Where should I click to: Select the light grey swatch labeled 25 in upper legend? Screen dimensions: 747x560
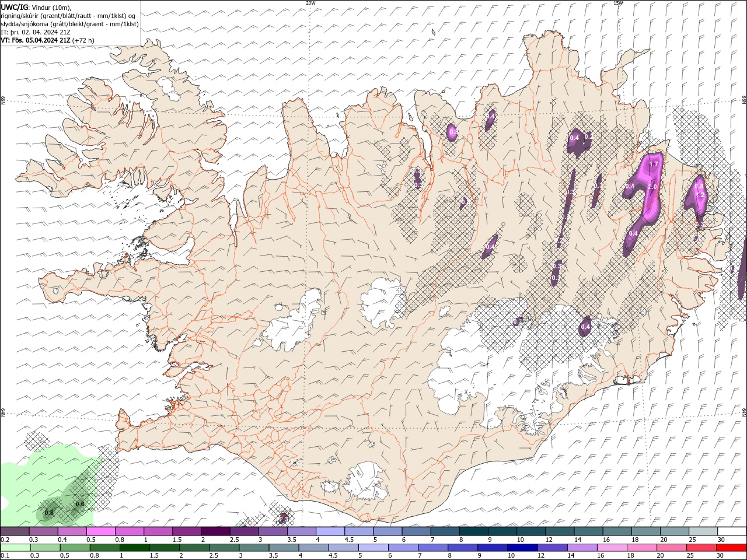703,531
